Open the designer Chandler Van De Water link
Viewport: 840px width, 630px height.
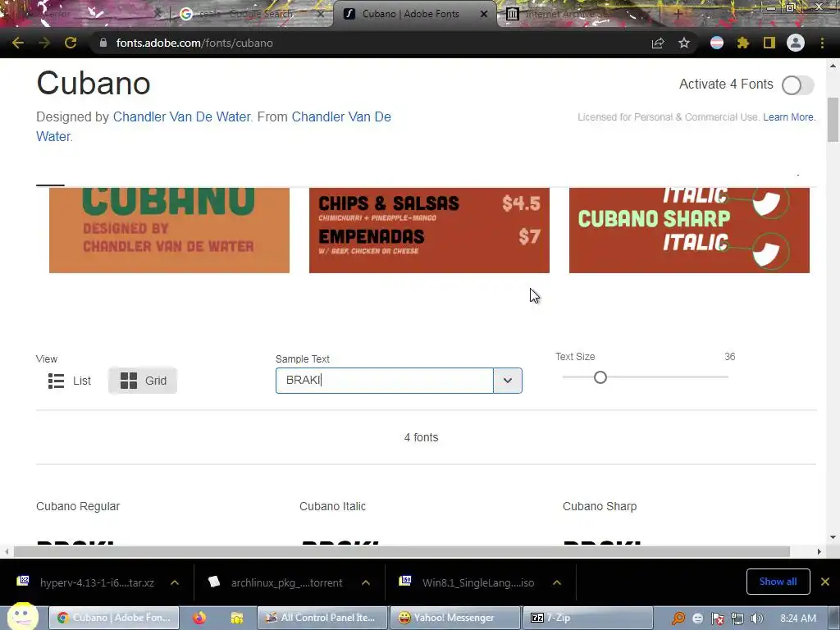click(x=181, y=116)
